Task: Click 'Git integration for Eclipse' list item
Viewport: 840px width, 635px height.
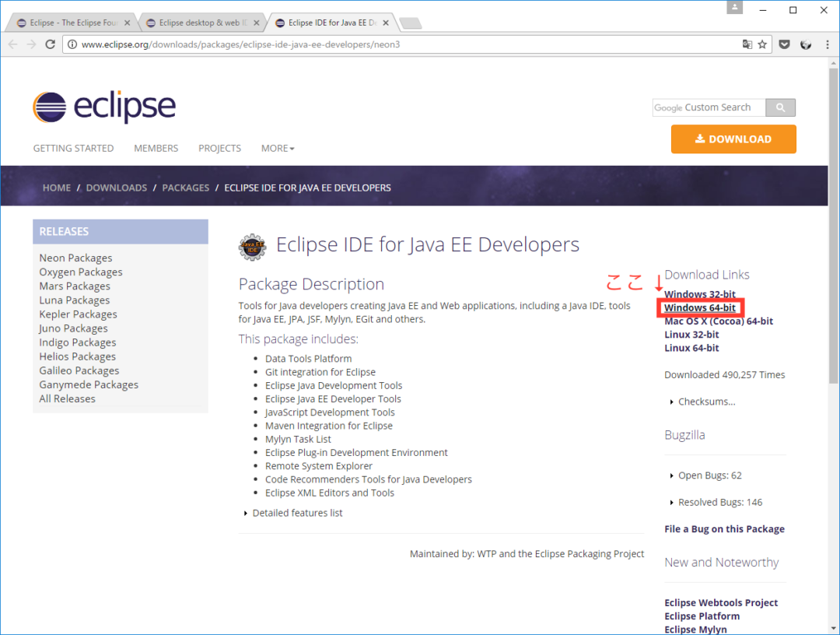Action: (320, 373)
